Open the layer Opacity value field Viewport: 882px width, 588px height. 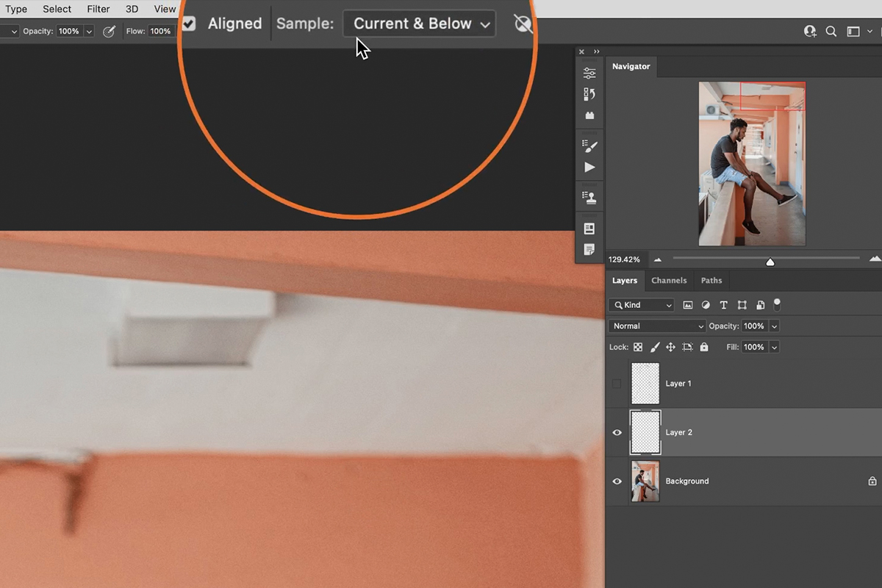(756, 326)
